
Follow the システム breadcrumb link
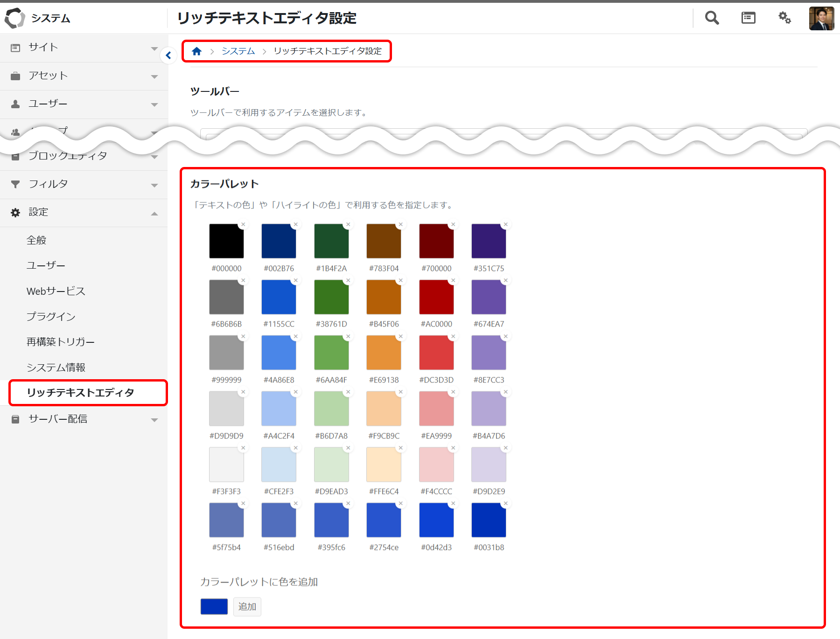coord(238,51)
